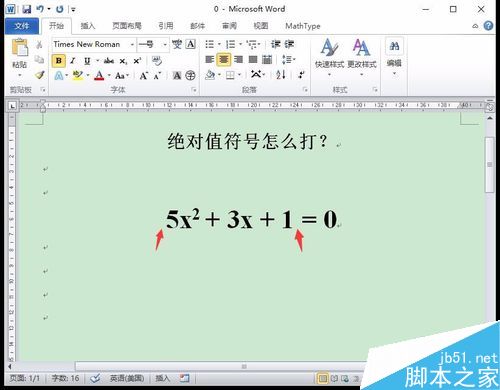Image resolution: width=500 pixels, height=390 pixels.
Task: Click the language status indicator
Action: (x=127, y=378)
